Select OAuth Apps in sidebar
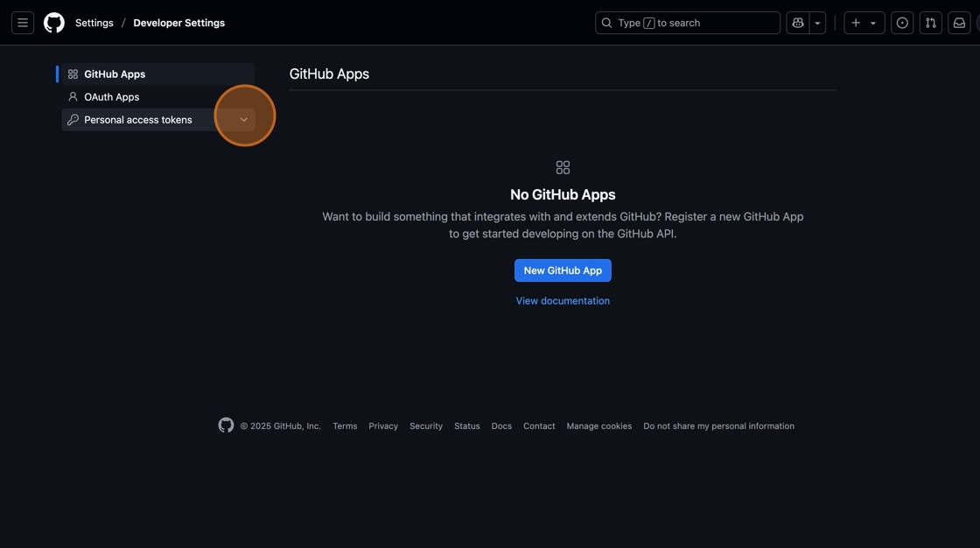 click(x=158, y=97)
